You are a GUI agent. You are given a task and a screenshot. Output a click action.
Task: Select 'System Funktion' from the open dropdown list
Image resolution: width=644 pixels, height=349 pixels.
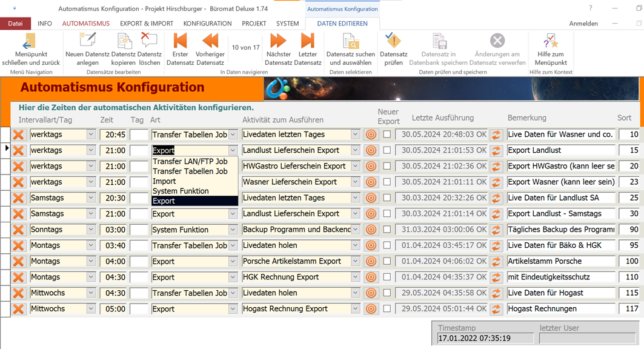tap(181, 191)
